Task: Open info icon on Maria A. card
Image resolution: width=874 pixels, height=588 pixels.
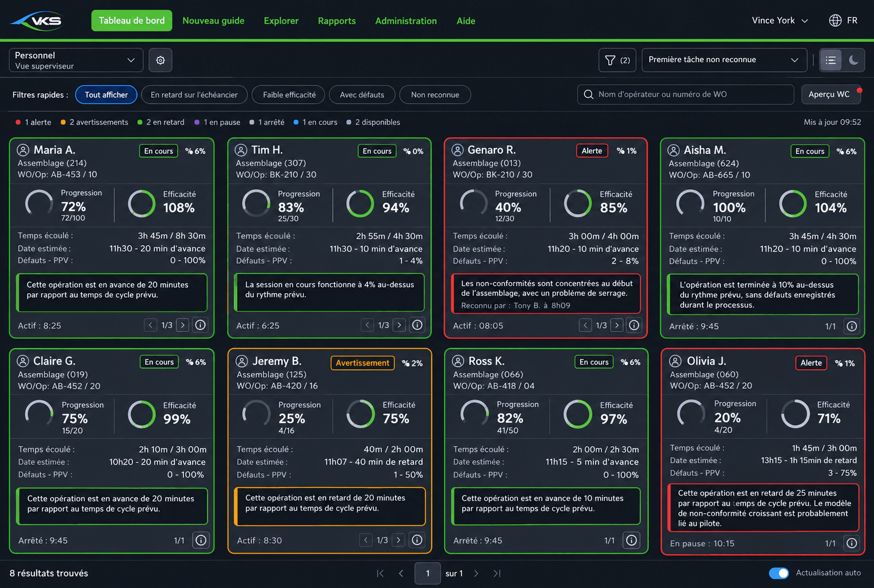Action: pos(200,325)
